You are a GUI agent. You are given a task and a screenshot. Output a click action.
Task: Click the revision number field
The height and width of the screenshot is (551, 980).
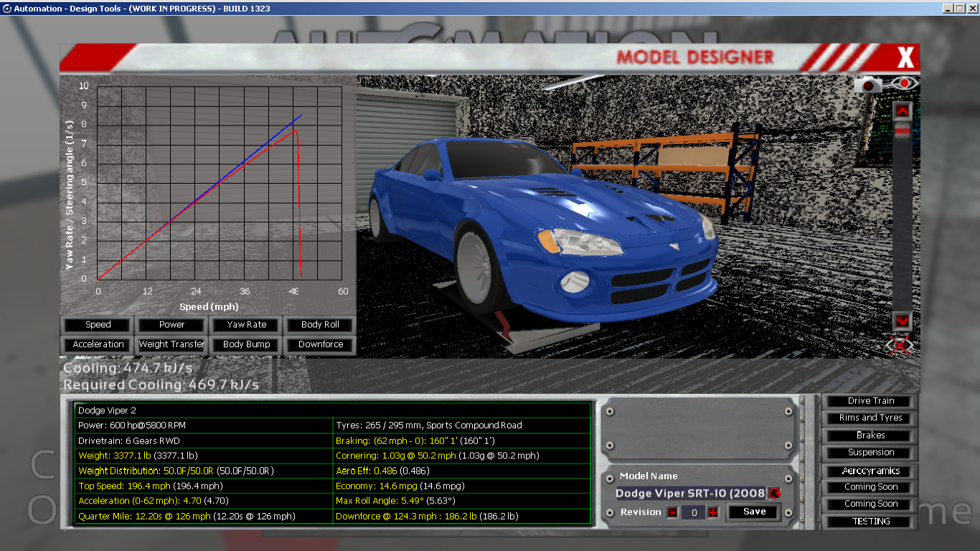693,512
